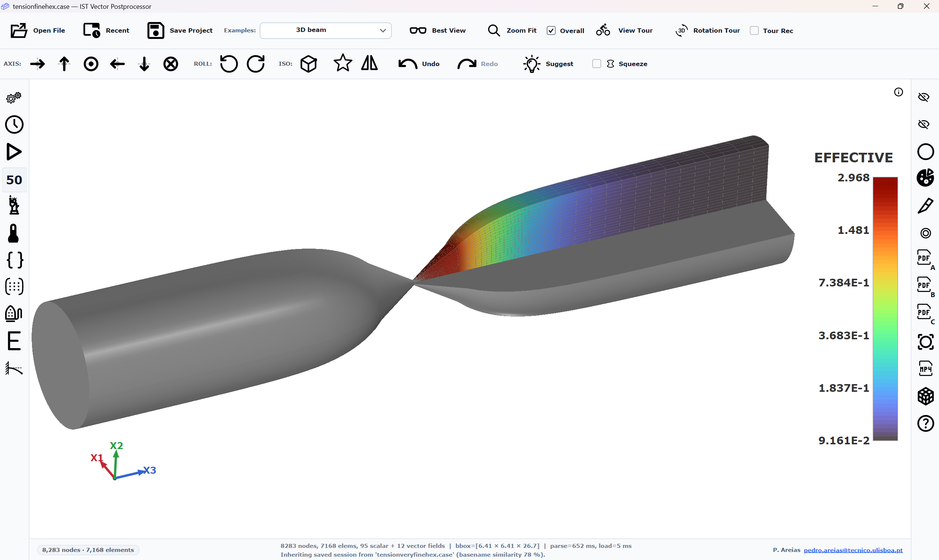
Task: Click the empty circle icon on right
Action: point(925,152)
